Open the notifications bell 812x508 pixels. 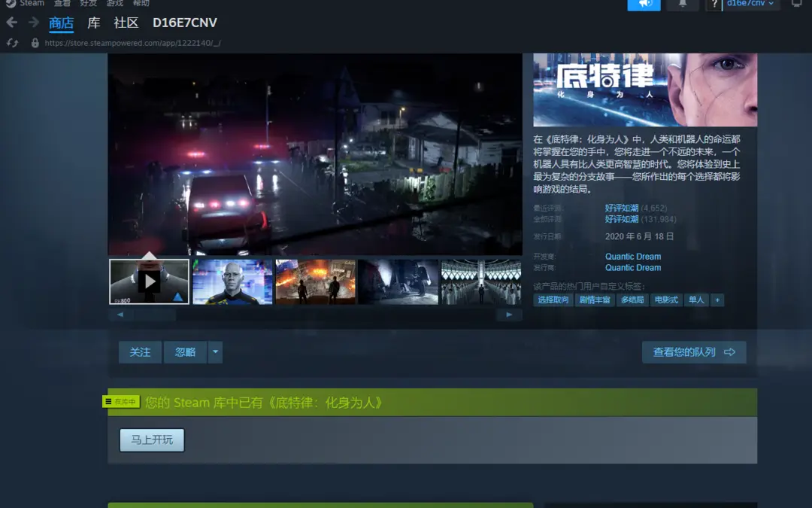tap(683, 4)
